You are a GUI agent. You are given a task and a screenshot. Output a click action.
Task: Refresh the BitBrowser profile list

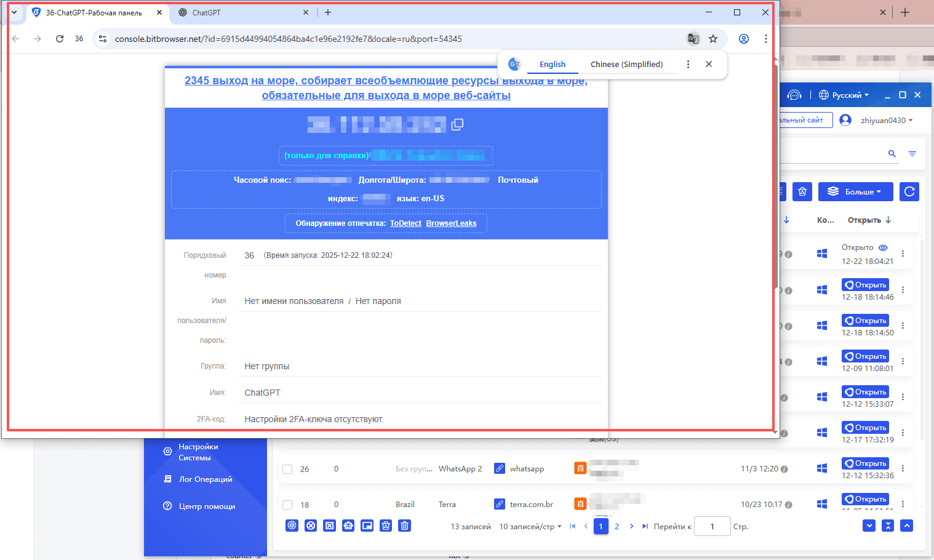click(909, 191)
